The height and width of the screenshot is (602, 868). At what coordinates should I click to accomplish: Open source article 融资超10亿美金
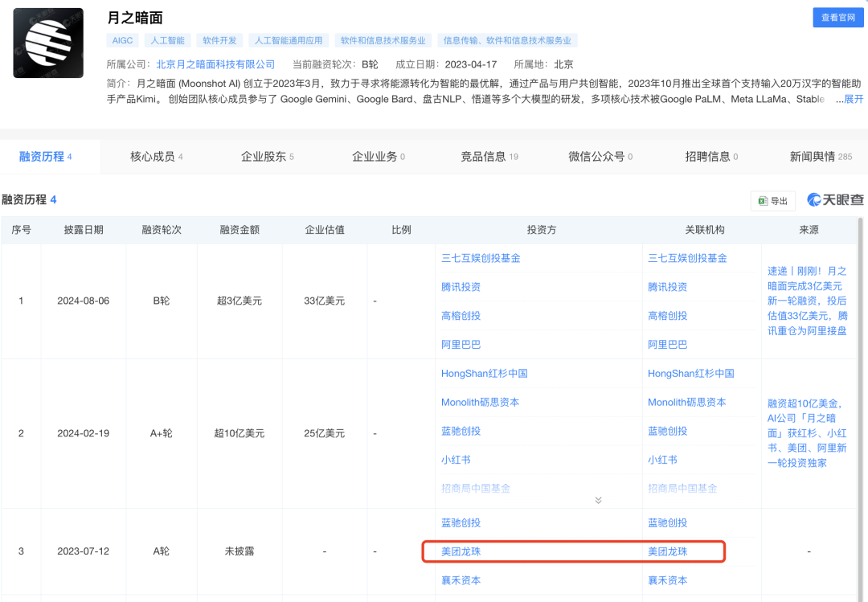[807, 433]
